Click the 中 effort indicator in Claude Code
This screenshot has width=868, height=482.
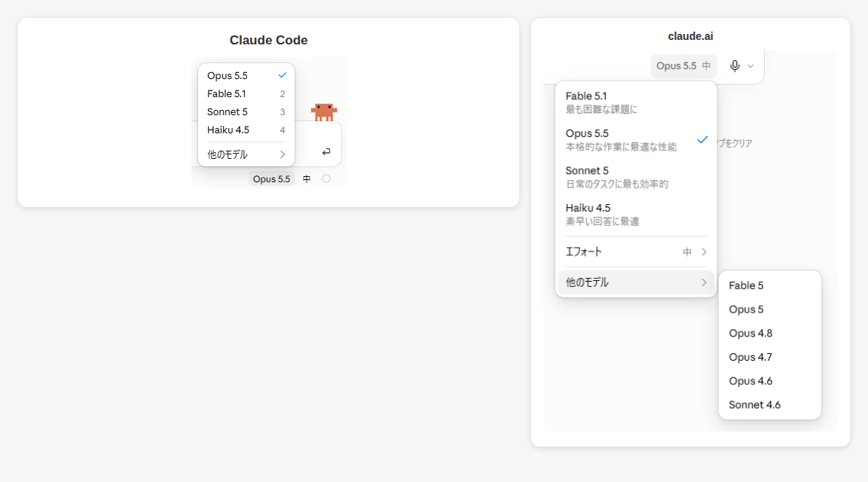(x=307, y=178)
